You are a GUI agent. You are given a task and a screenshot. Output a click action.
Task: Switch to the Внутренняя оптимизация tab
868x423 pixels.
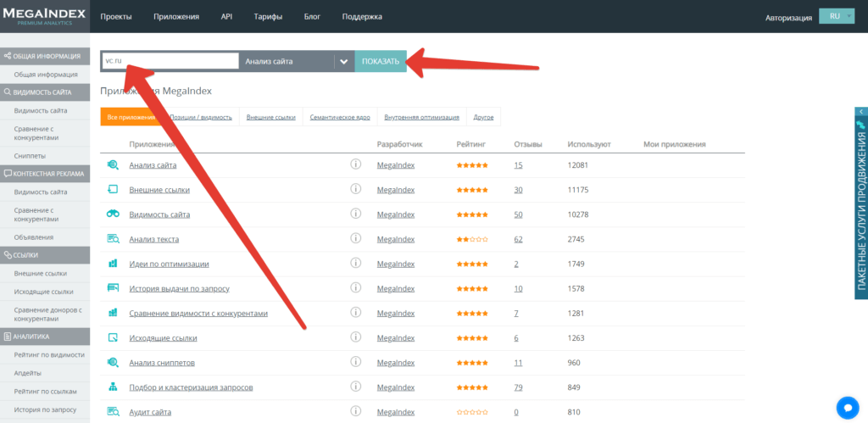[x=422, y=117]
